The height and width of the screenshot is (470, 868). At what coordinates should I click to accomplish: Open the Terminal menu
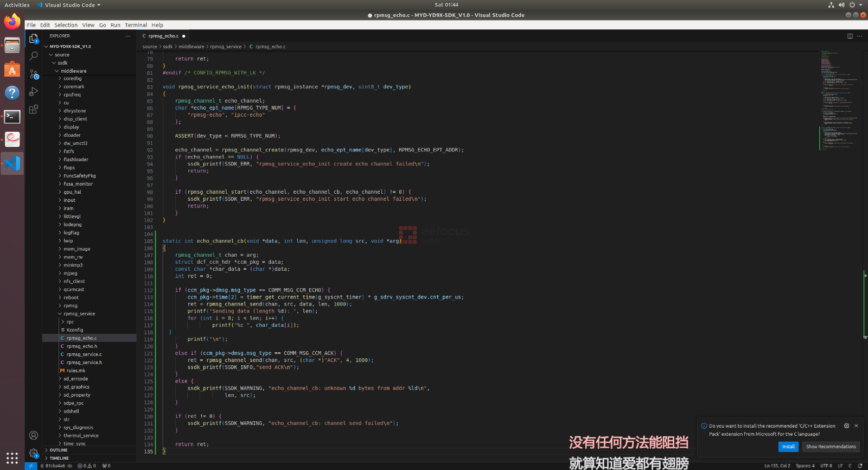136,25
